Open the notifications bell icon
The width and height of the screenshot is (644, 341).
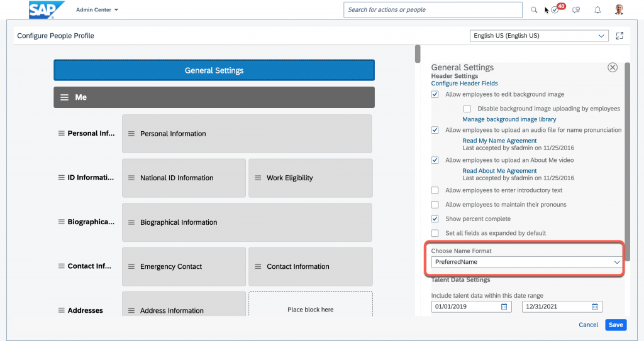point(597,10)
